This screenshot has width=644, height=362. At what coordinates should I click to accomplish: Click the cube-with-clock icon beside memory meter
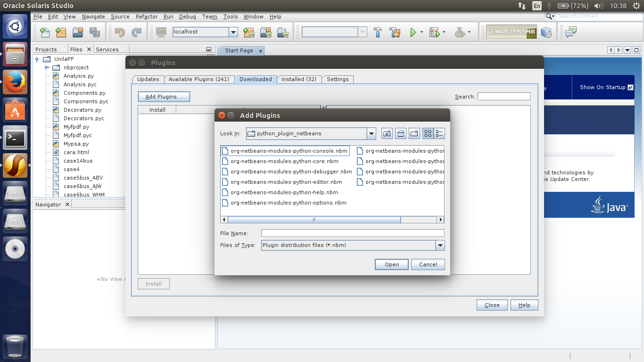pos(546,32)
